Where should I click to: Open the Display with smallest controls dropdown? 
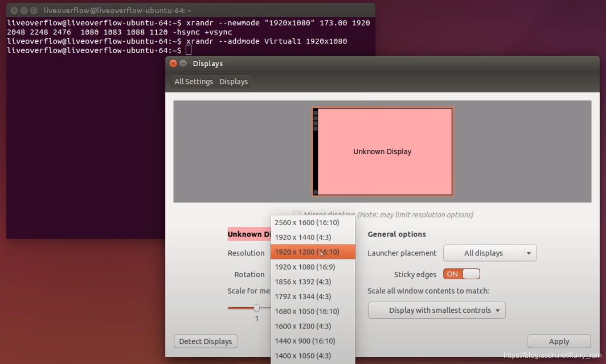pos(436,310)
